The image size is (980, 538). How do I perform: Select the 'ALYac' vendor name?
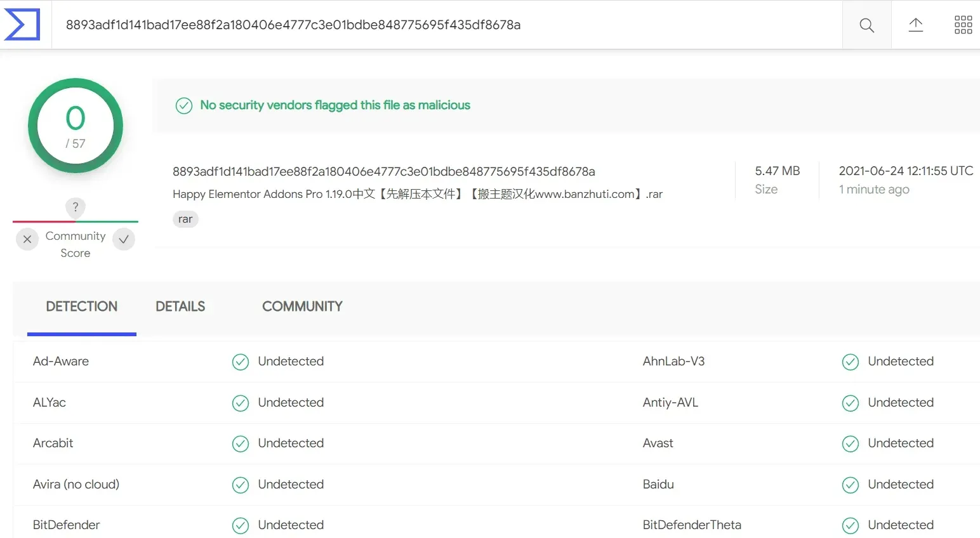click(50, 402)
